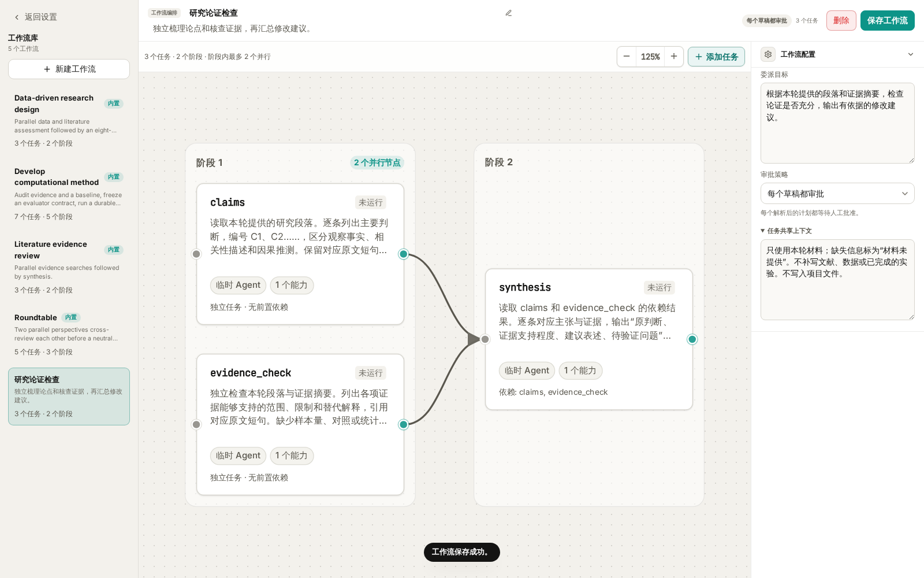Open the synthesis task card

pyautogui.click(x=588, y=339)
